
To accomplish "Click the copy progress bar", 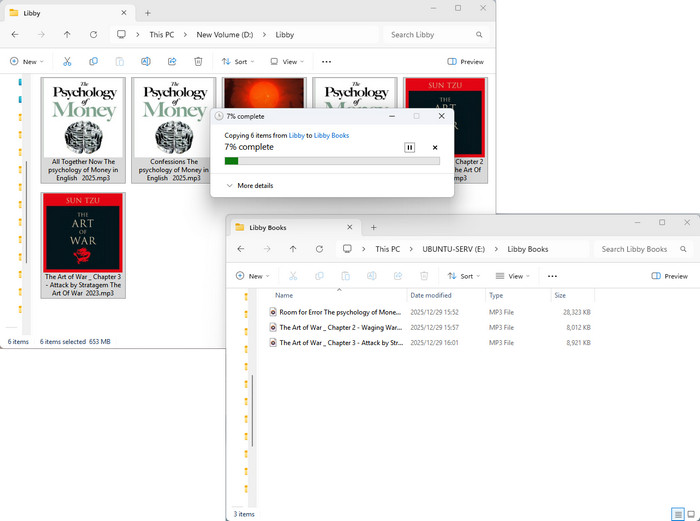I will [332, 161].
